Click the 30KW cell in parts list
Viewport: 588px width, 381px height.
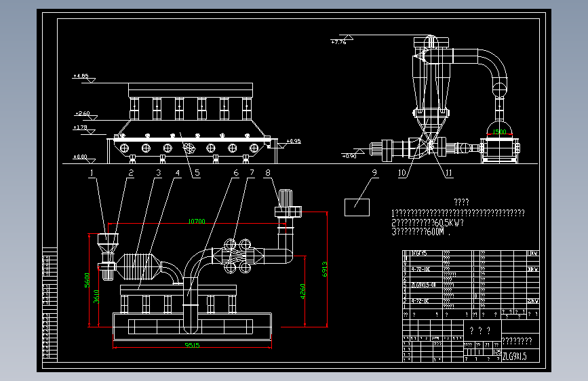click(533, 269)
